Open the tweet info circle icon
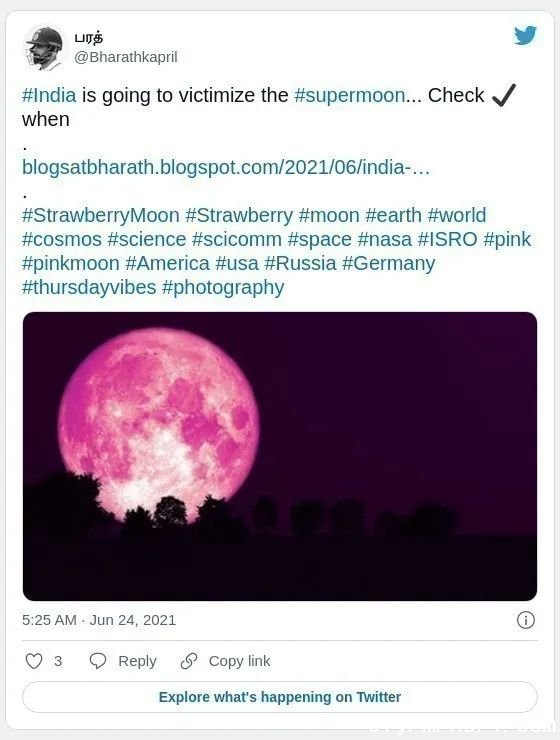 coord(526,620)
